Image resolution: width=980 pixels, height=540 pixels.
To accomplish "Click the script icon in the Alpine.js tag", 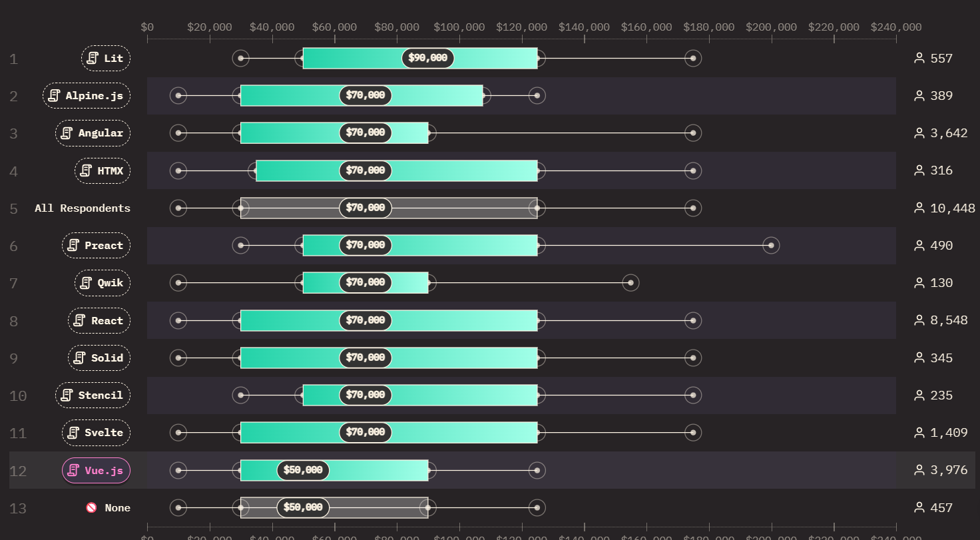I will (x=54, y=95).
